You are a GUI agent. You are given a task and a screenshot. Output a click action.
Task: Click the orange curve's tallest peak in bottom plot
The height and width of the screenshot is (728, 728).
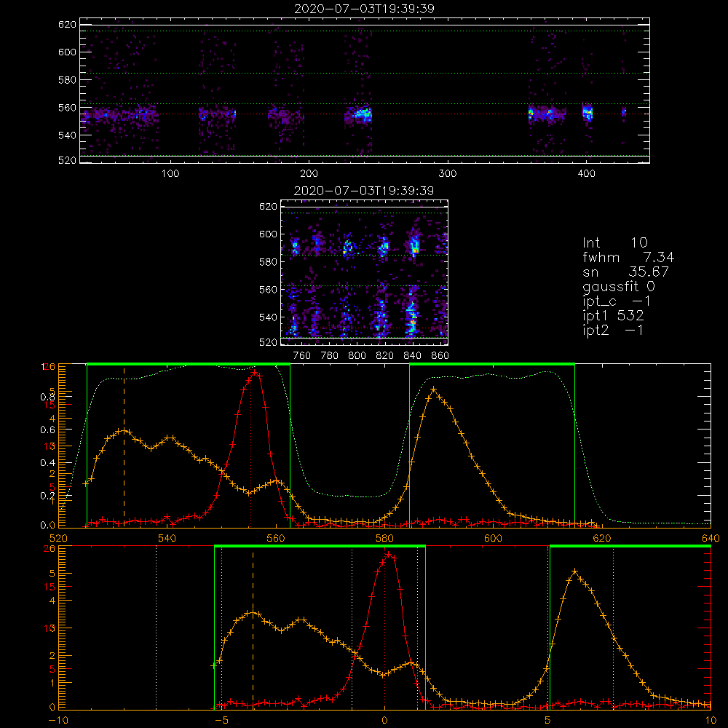(575, 571)
